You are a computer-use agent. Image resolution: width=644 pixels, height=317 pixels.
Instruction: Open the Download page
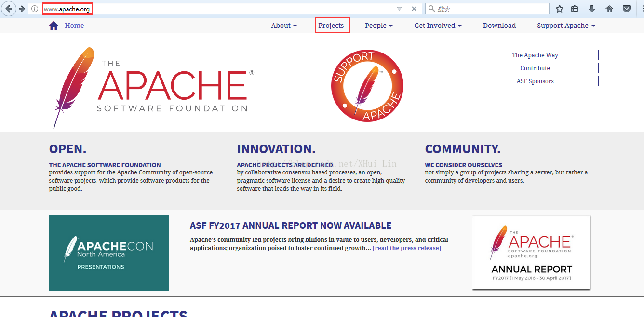coord(499,26)
